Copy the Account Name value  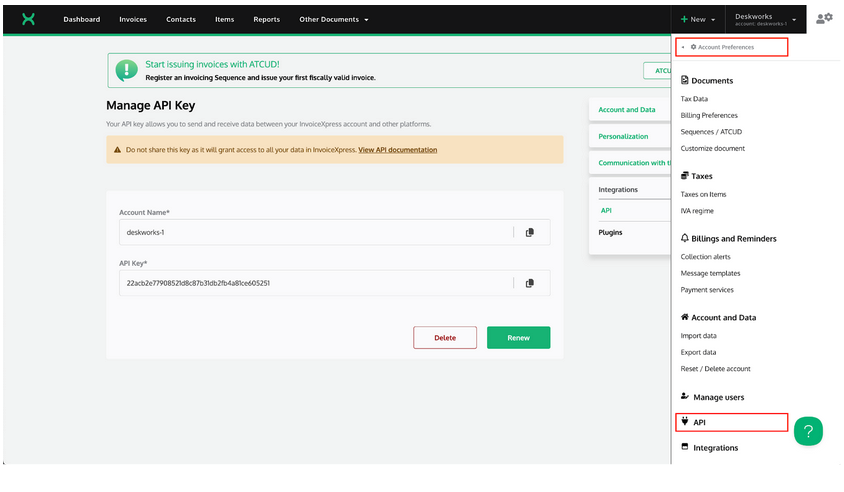pyautogui.click(x=530, y=233)
